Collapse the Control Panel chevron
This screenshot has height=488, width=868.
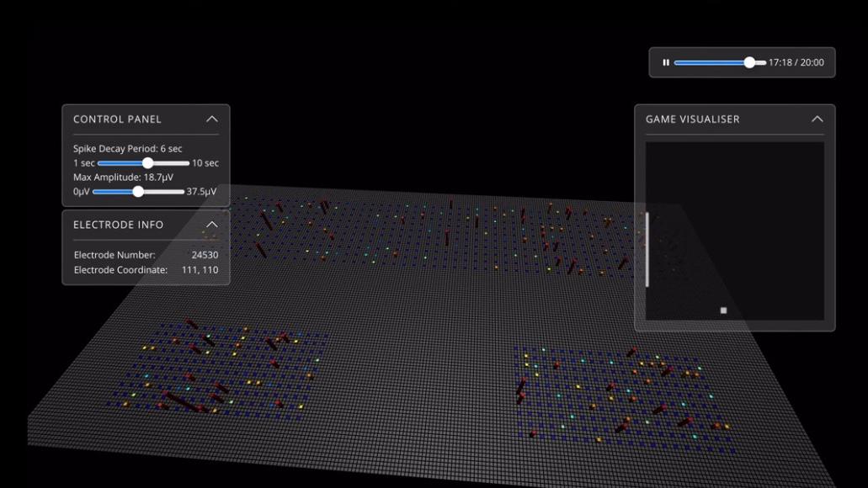(212, 119)
